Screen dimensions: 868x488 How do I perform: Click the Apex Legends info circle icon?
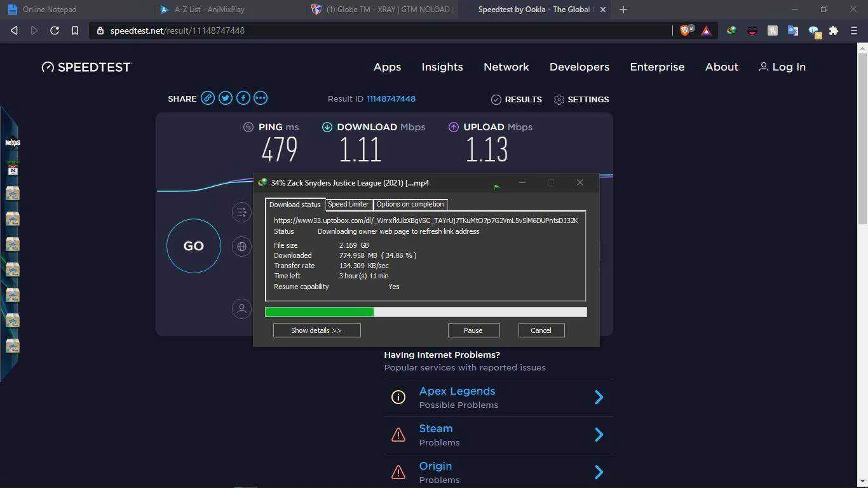(x=398, y=397)
